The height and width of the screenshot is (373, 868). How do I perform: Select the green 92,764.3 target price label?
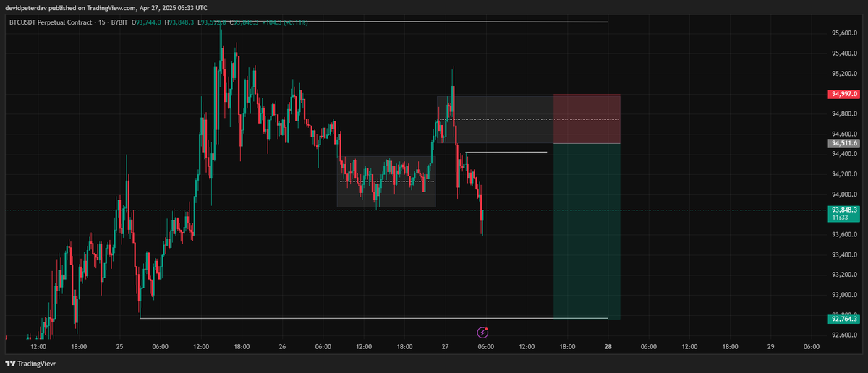tap(845, 319)
